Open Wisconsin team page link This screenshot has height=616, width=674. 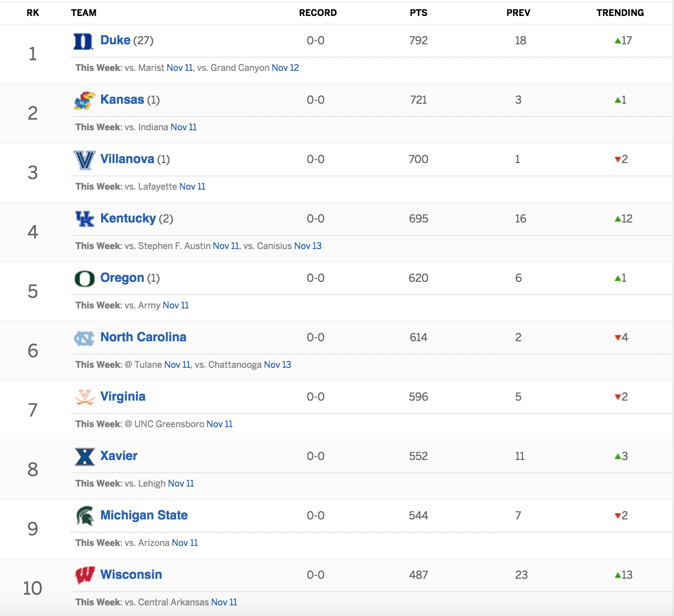coord(131,574)
